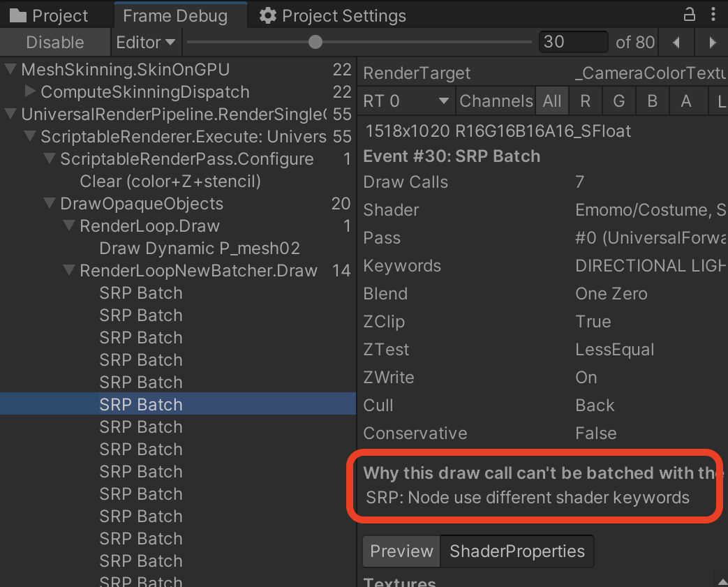Switch to Preview tab
The image size is (728, 587).
coord(401,551)
